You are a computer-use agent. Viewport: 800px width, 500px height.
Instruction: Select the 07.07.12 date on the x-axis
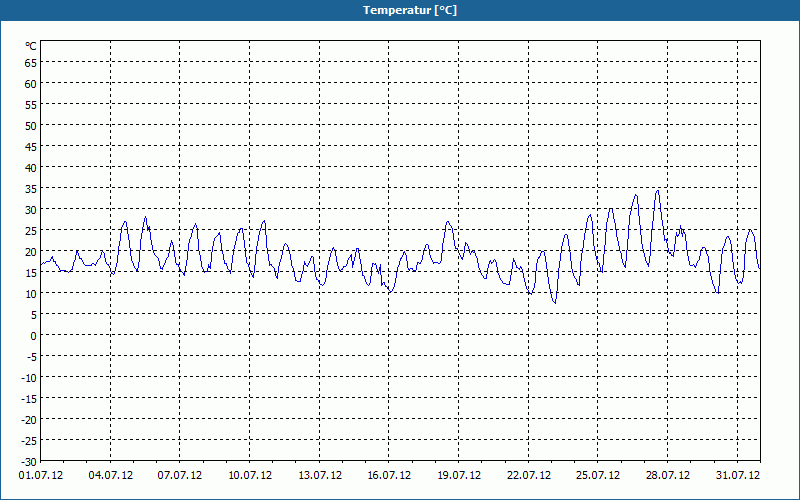180,476
